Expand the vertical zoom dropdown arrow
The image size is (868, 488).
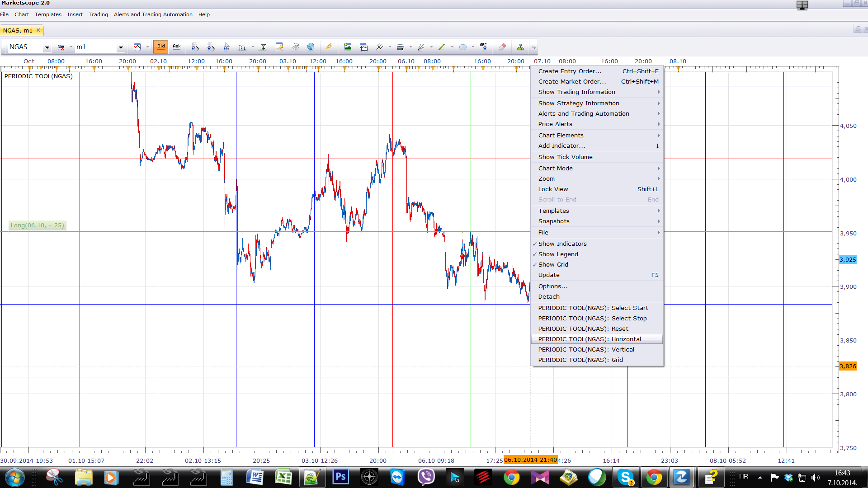[x=253, y=47]
